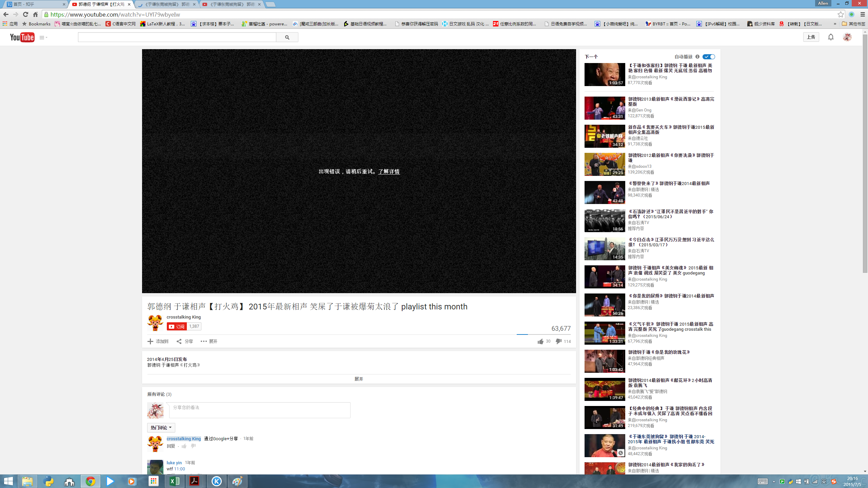Dislike the video with thumbs down
This screenshot has width=868, height=488.
coord(558,341)
